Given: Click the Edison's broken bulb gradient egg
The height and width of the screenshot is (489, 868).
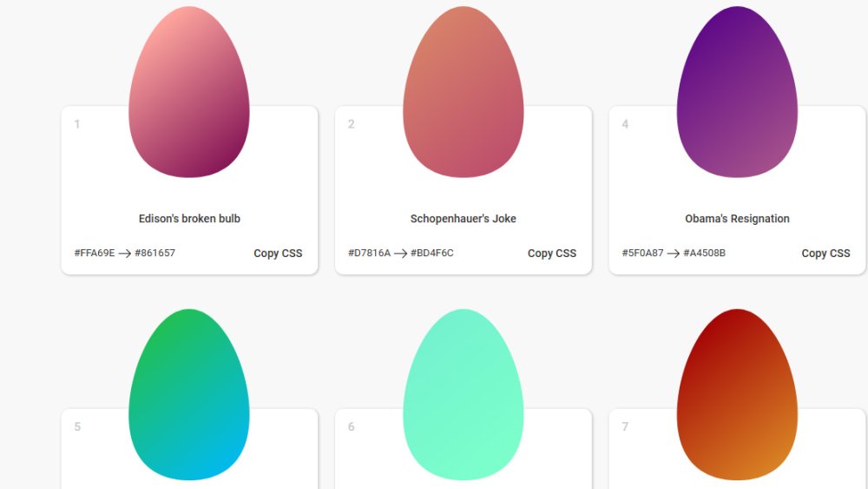Looking at the screenshot, I should coord(188,92).
